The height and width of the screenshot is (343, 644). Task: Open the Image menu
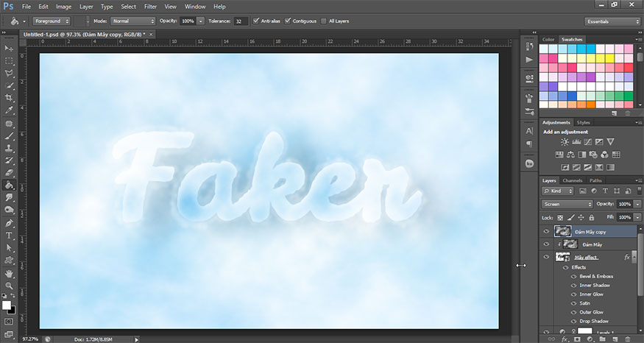pos(63,7)
